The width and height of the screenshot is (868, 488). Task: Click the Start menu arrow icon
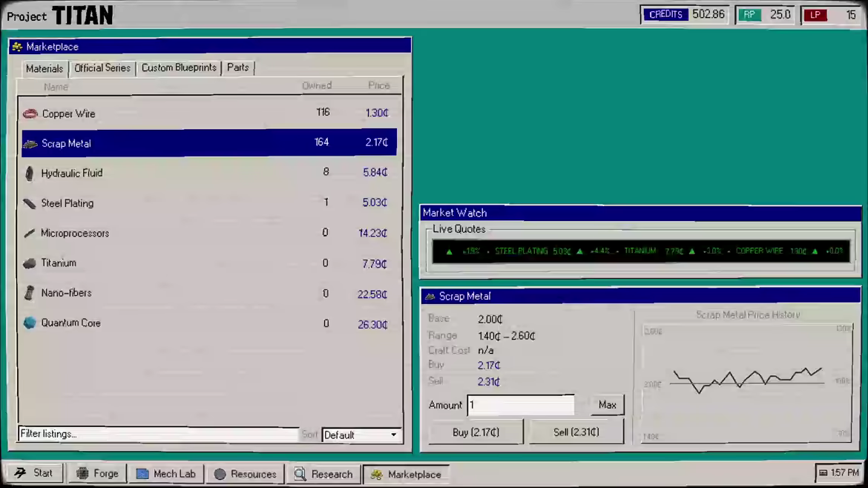[21, 473]
